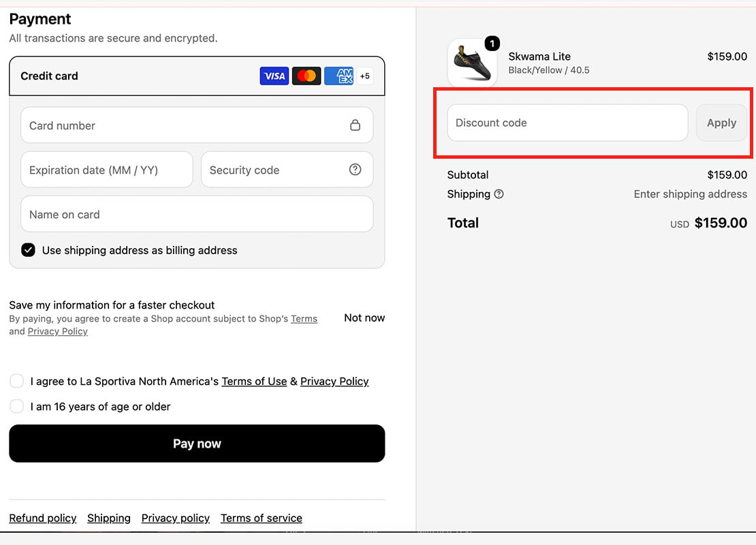Focus the Discount code field
This screenshot has height=545, width=756.
click(x=567, y=123)
